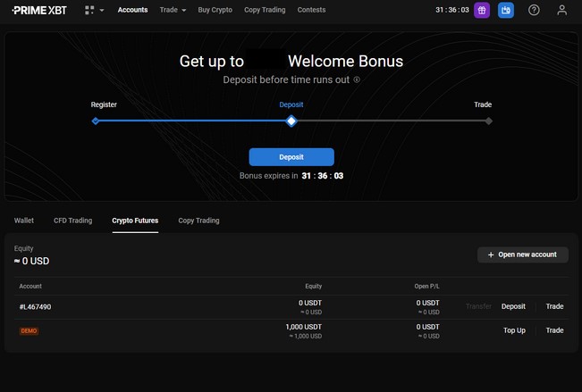Screen dimensions: 582x392
Task: Click Open new account button
Action: (523, 254)
